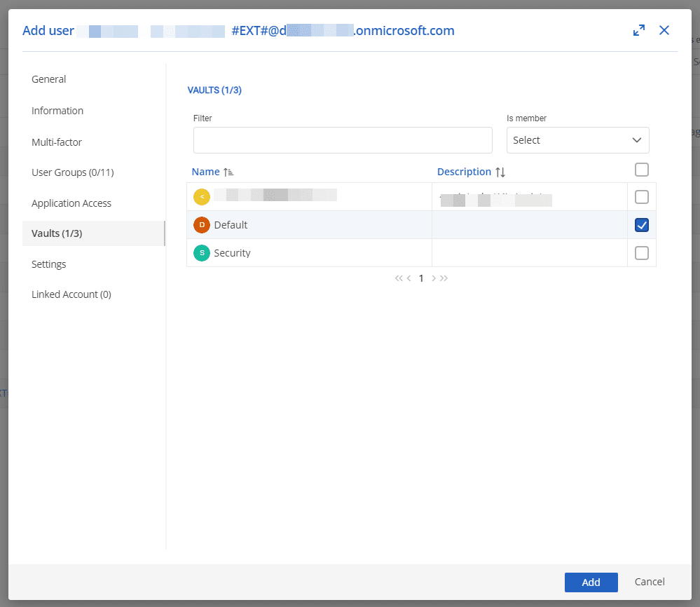Click the yellow vault avatar icon
The height and width of the screenshot is (607, 700).
point(202,197)
